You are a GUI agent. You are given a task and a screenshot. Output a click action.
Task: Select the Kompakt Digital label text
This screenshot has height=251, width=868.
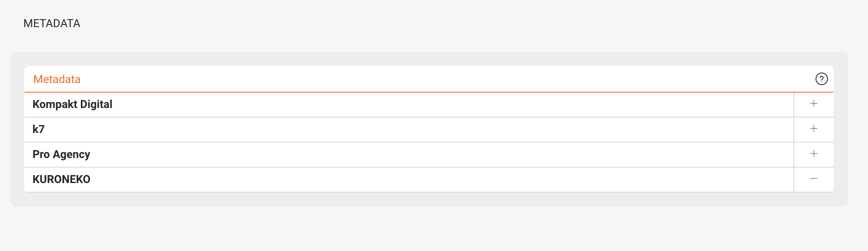coord(72,104)
